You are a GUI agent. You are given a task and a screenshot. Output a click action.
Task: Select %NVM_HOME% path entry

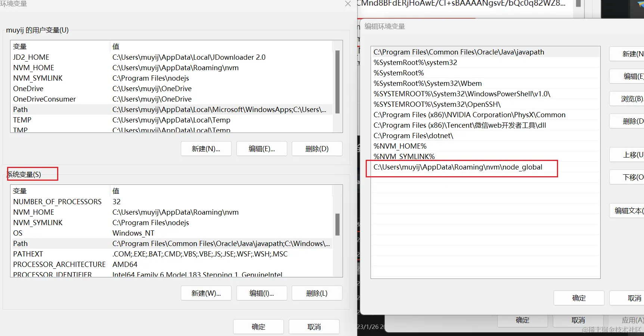coord(486,146)
